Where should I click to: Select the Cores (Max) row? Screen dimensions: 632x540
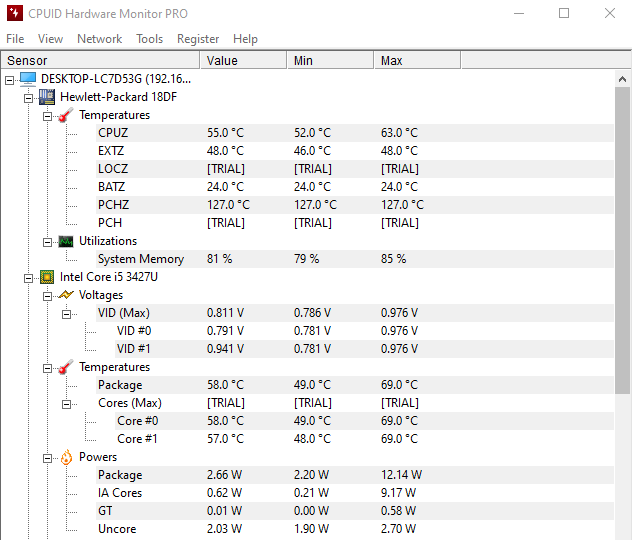pos(355,403)
